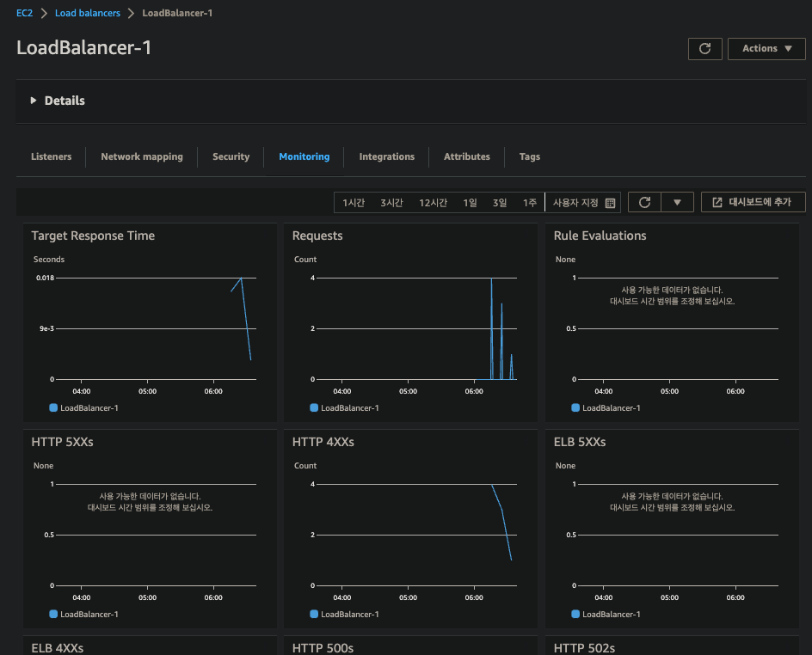The width and height of the screenshot is (812, 655).
Task: Toggle LoadBalancer-1 legend in Rule Evaluations chart
Action: click(606, 407)
